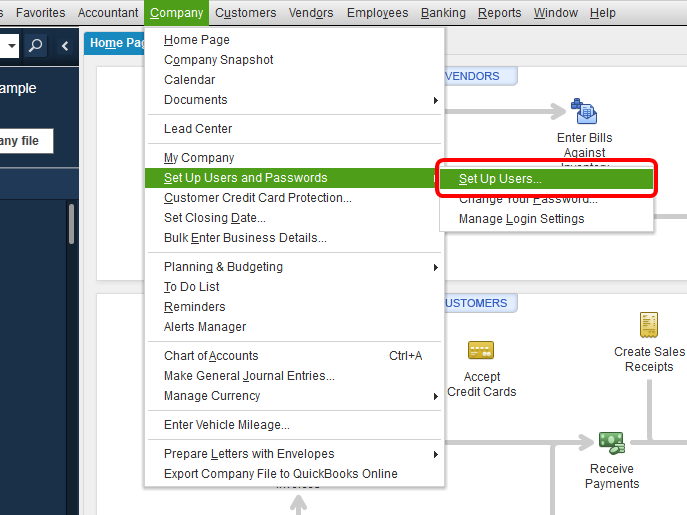Select Make General Journal Entries

point(249,376)
